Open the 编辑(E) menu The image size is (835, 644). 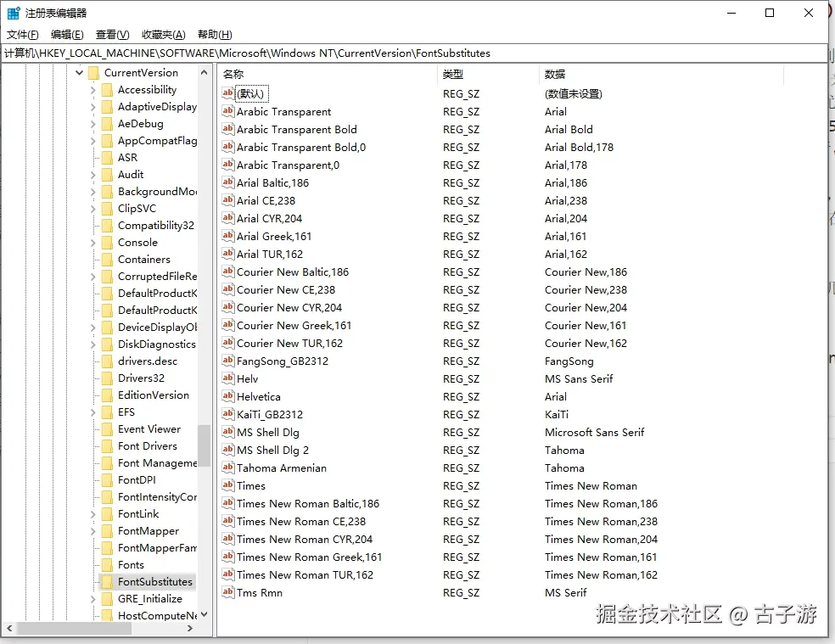coord(67,35)
